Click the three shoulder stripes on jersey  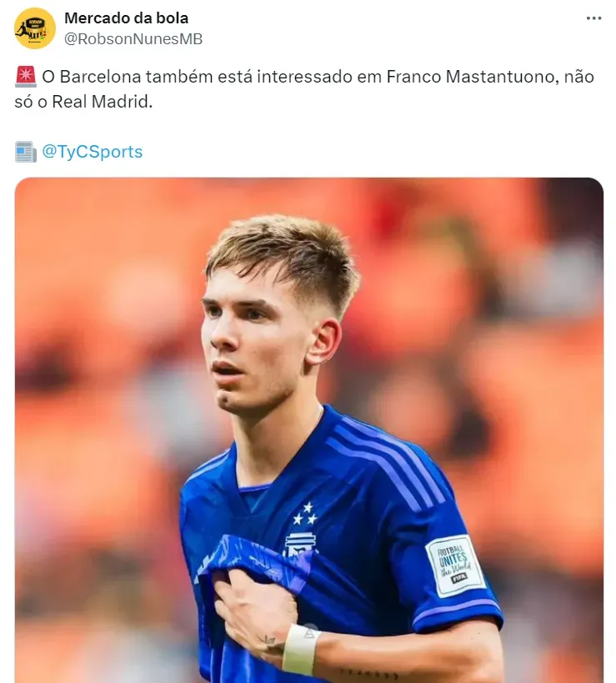tap(392, 463)
